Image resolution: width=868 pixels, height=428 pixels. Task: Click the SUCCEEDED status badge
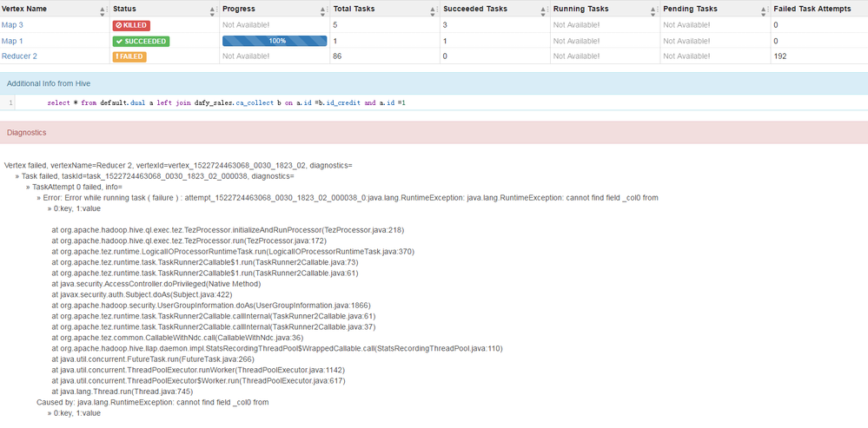(x=141, y=41)
